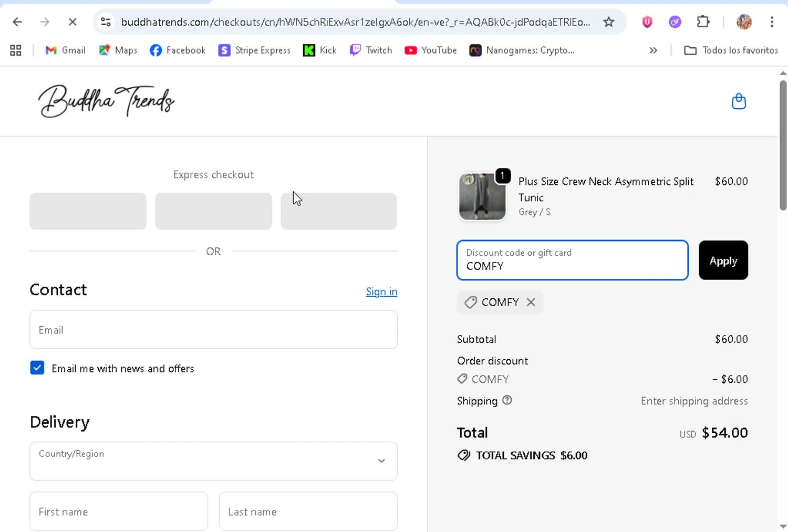Click the Subtotal $60.00 amount
This screenshot has width=788, height=532.
731,339
